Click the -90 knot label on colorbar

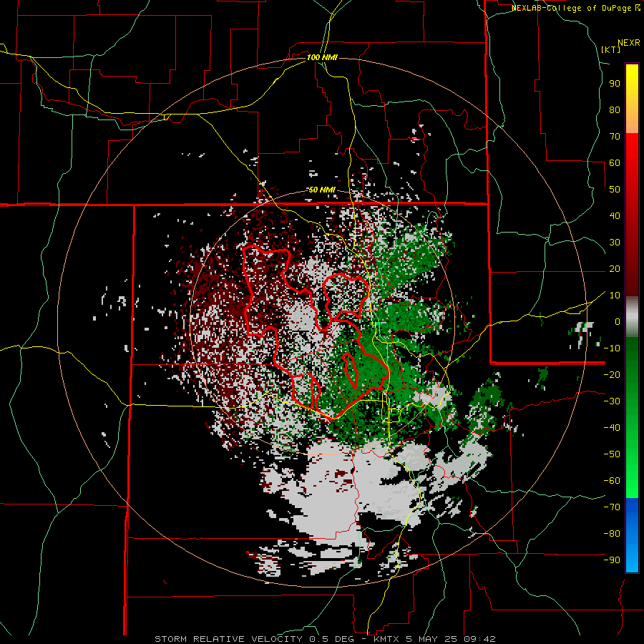(x=612, y=560)
